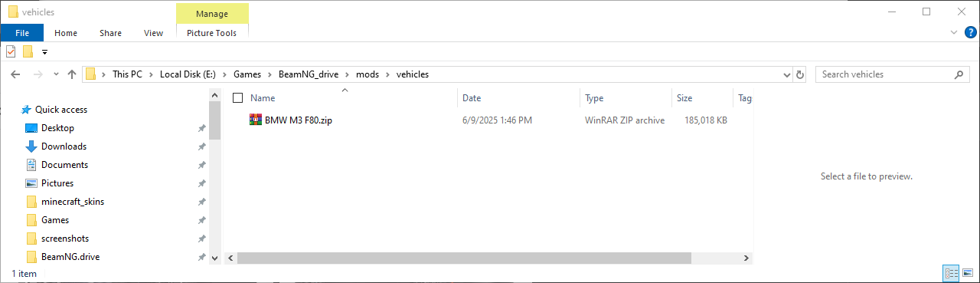Screen dimensions: 980x283
Task: Click the Pictures icon in sidebar
Action: 31,183
